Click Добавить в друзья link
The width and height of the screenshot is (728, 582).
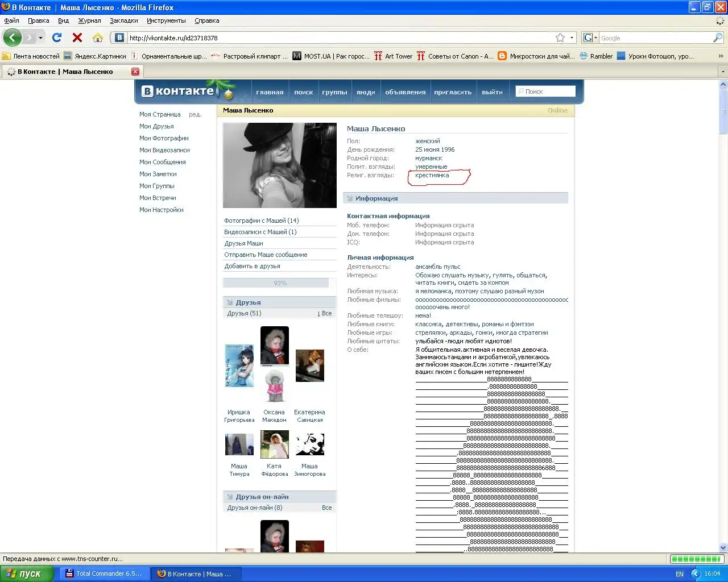tap(252, 266)
